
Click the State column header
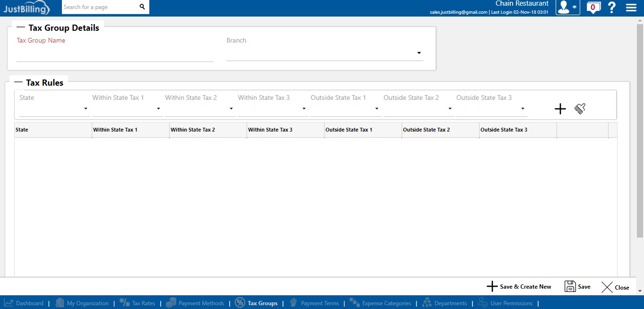(x=53, y=130)
